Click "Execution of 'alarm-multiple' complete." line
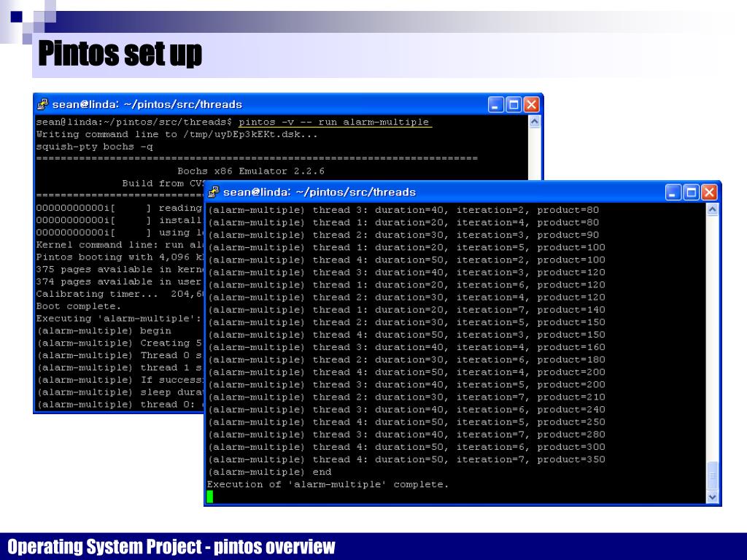747x560 pixels. click(328, 484)
